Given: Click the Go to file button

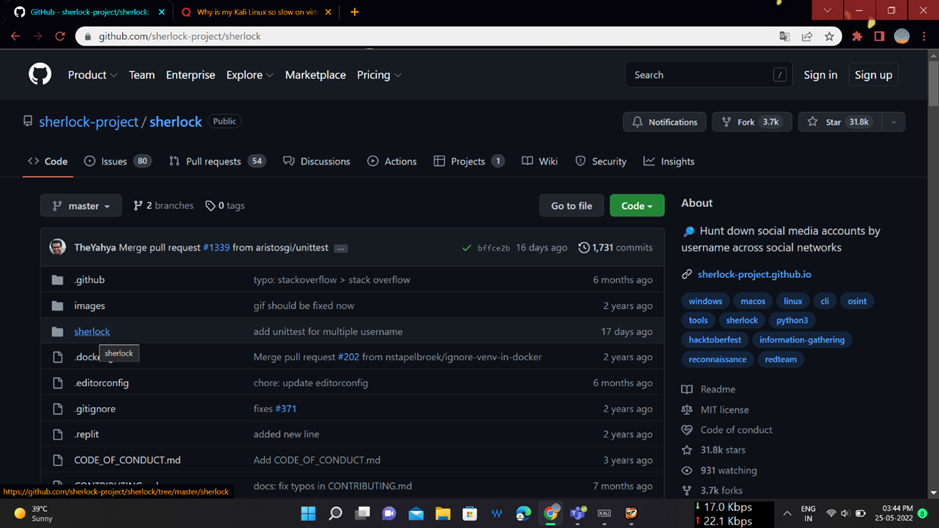Looking at the screenshot, I should [x=571, y=206].
